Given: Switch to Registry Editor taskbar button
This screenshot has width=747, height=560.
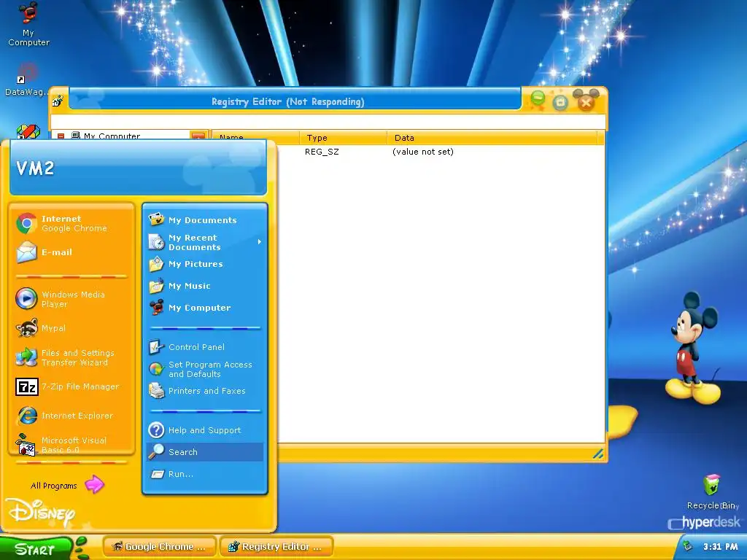Looking at the screenshot, I should pyautogui.click(x=276, y=547).
